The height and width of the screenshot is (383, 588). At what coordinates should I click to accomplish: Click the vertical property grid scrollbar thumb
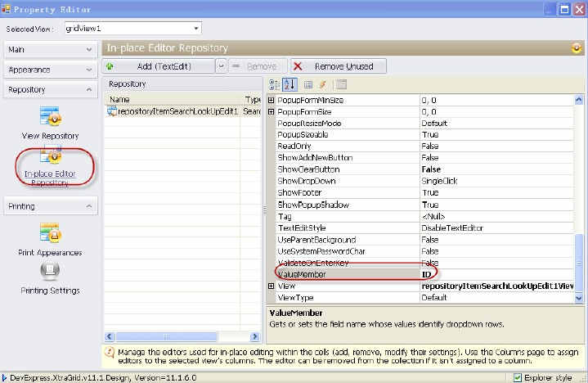(579, 263)
